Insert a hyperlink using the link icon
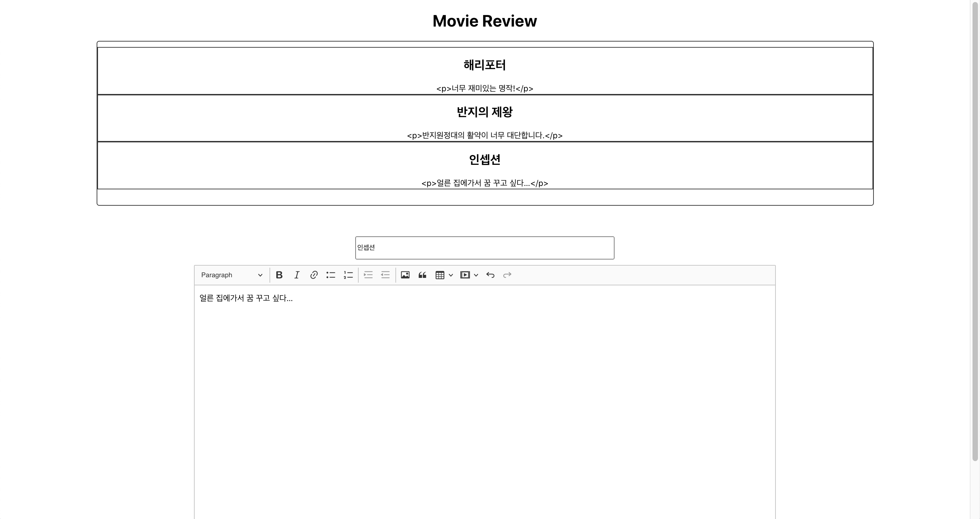 [313, 274]
